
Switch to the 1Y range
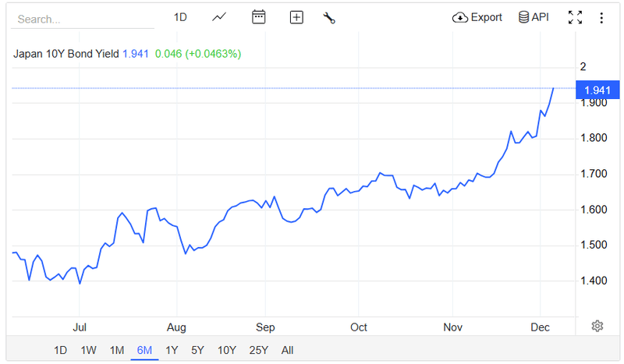[x=172, y=350]
